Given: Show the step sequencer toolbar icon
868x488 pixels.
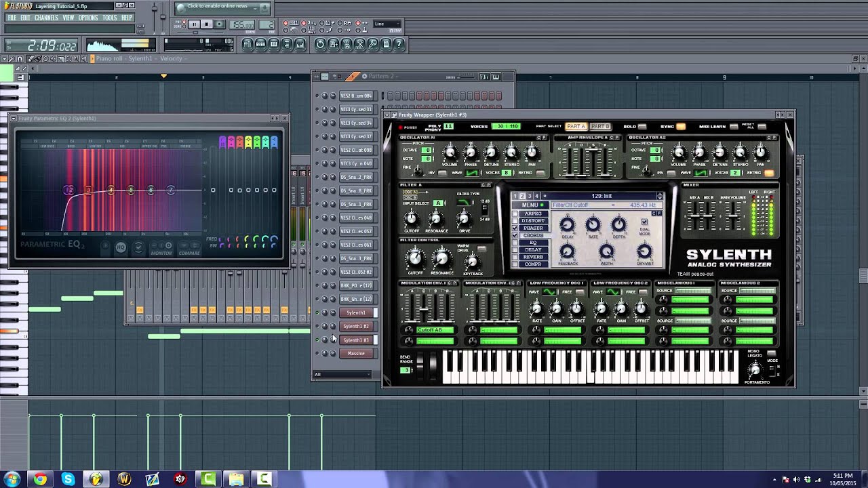Looking at the screenshot, I should 260,44.
